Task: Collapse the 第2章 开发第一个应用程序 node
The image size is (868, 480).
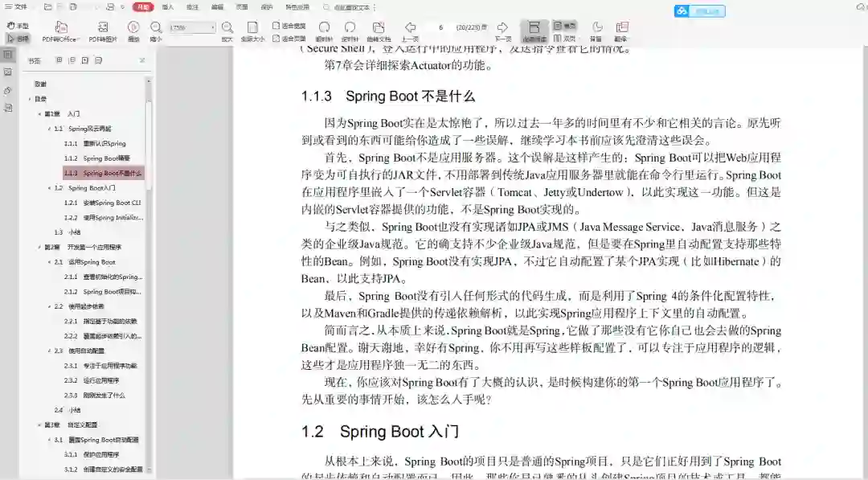Action: pyautogui.click(x=39, y=248)
